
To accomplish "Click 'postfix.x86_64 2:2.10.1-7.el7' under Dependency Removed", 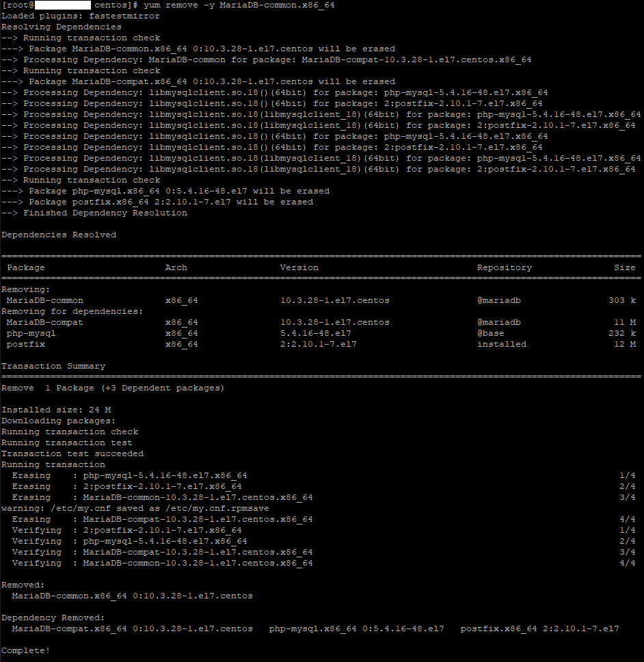I will tap(540, 629).
